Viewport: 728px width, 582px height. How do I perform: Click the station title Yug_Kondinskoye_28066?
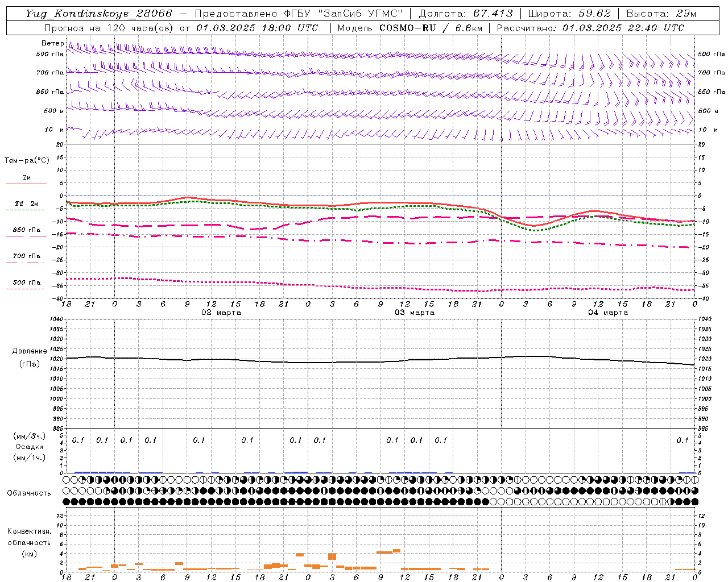[x=98, y=14]
